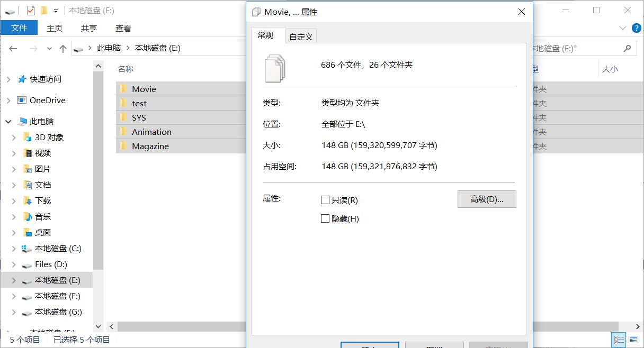
Task: Open the 图片 folder icon
Action: pyautogui.click(x=27, y=169)
